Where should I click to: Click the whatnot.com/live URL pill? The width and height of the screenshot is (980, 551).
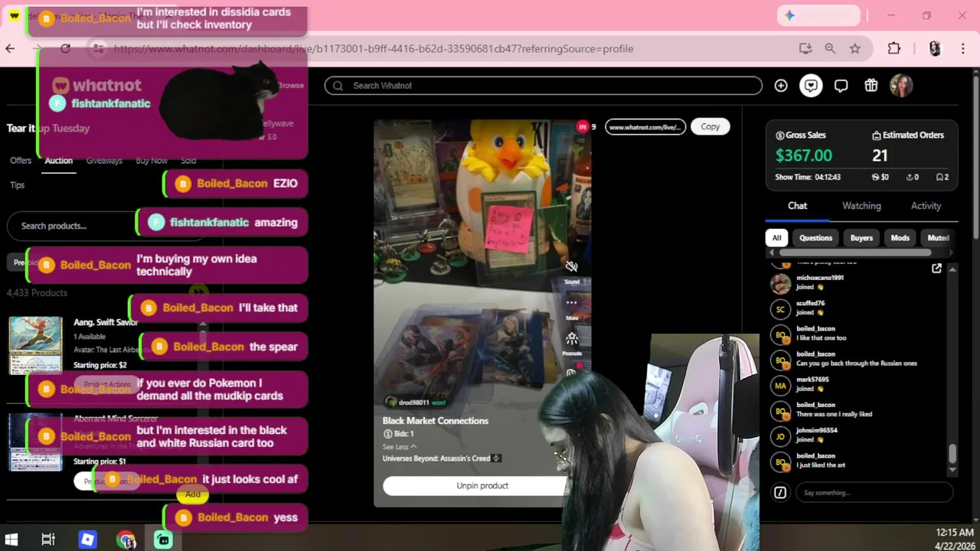click(645, 127)
